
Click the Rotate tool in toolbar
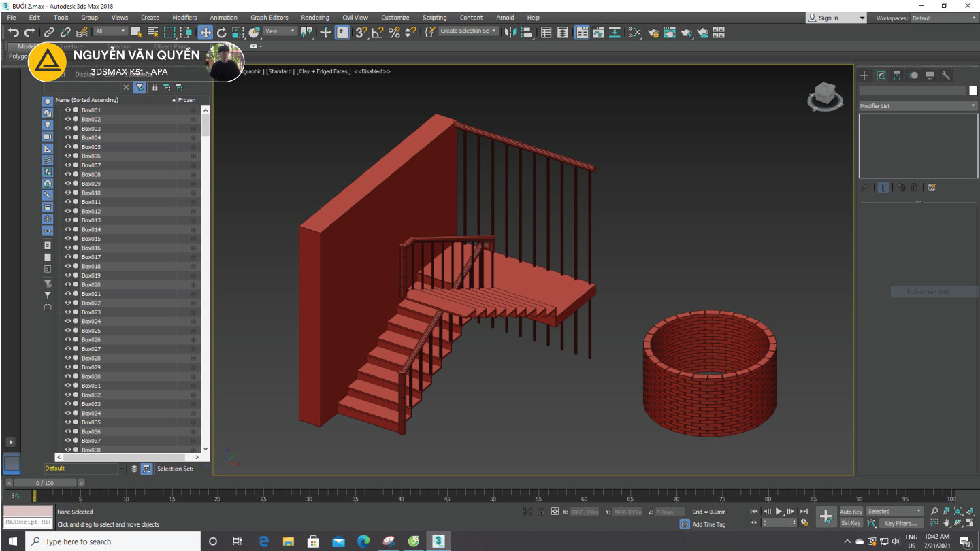(221, 32)
